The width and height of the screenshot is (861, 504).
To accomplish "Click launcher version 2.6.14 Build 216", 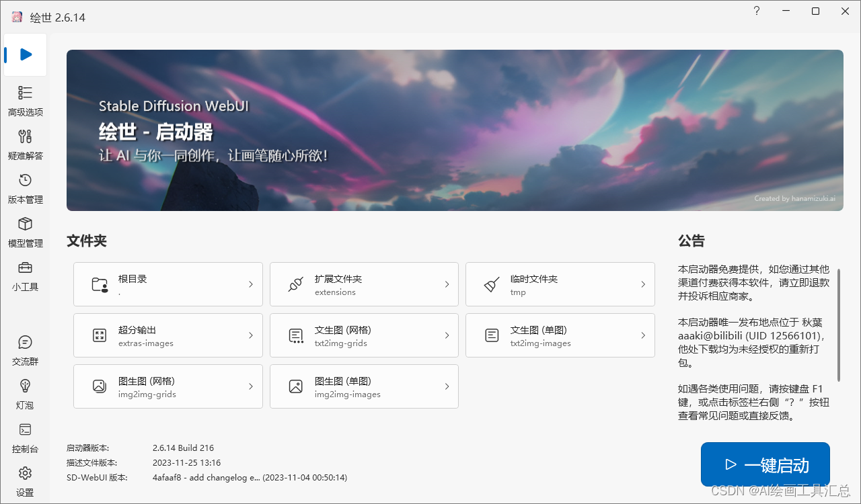I will 183,448.
